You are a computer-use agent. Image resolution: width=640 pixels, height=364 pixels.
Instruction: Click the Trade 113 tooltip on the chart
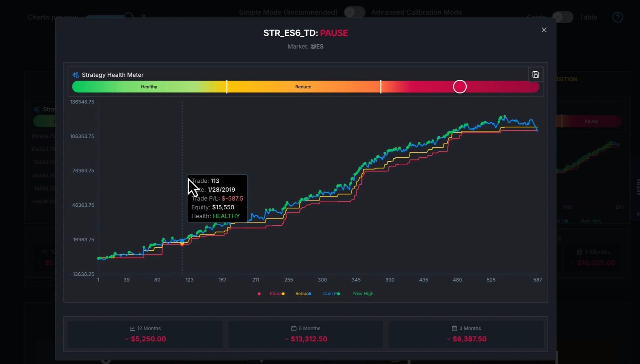click(x=217, y=198)
